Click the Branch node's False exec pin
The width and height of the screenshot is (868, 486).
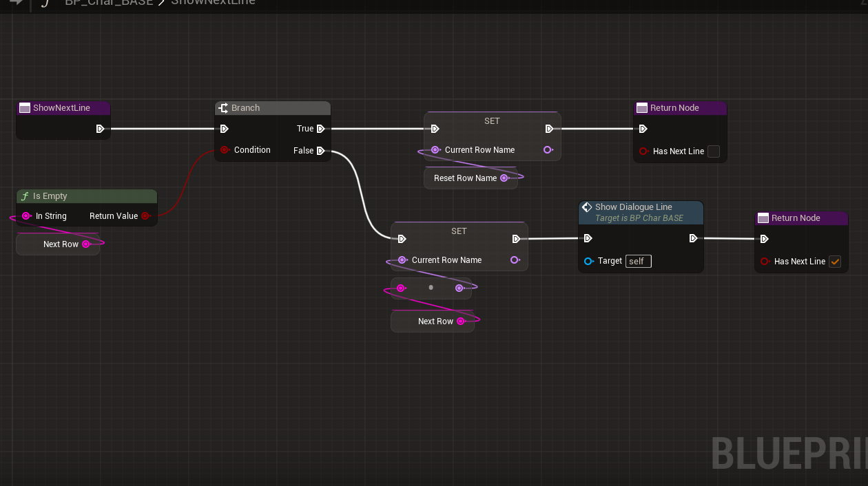pyautogui.click(x=320, y=151)
